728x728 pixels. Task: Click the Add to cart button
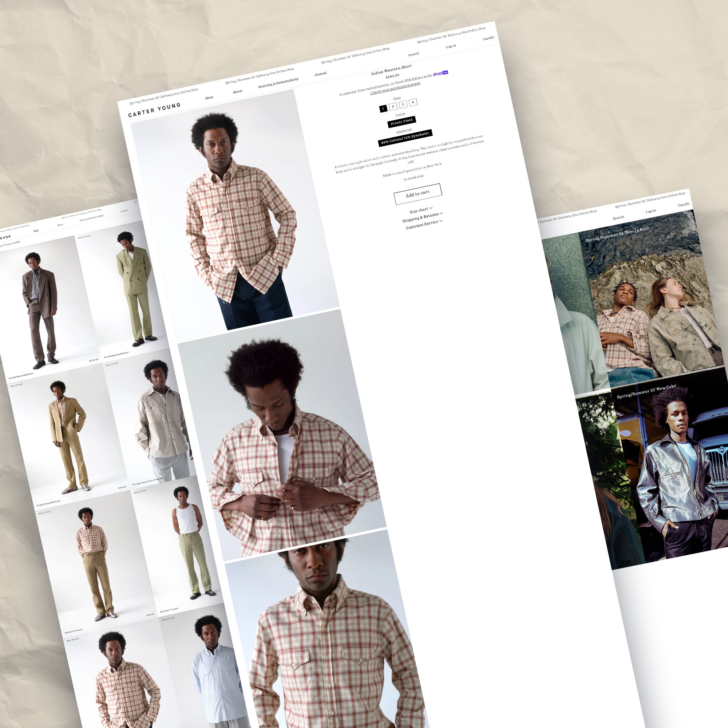coord(418,194)
